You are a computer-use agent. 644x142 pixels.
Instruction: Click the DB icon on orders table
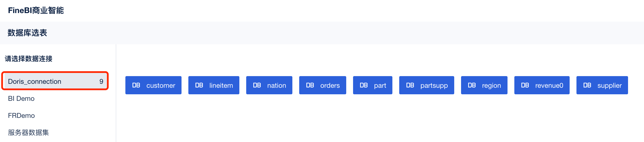pyautogui.click(x=310, y=85)
